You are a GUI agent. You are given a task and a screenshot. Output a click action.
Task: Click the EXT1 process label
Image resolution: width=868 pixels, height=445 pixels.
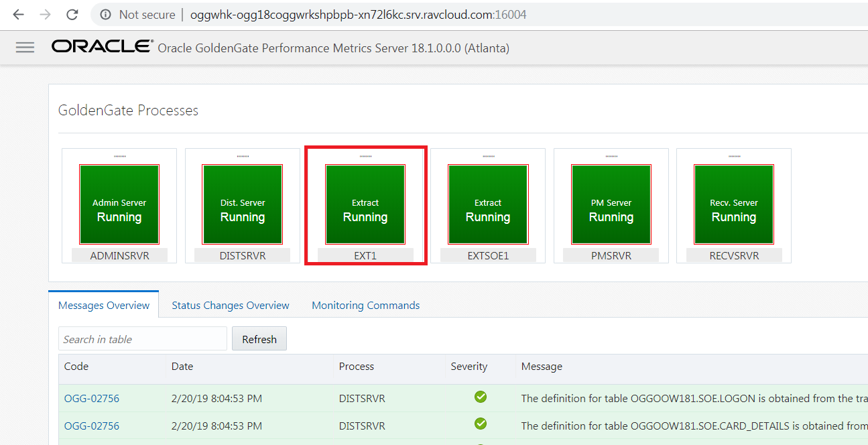click(365, 255)
